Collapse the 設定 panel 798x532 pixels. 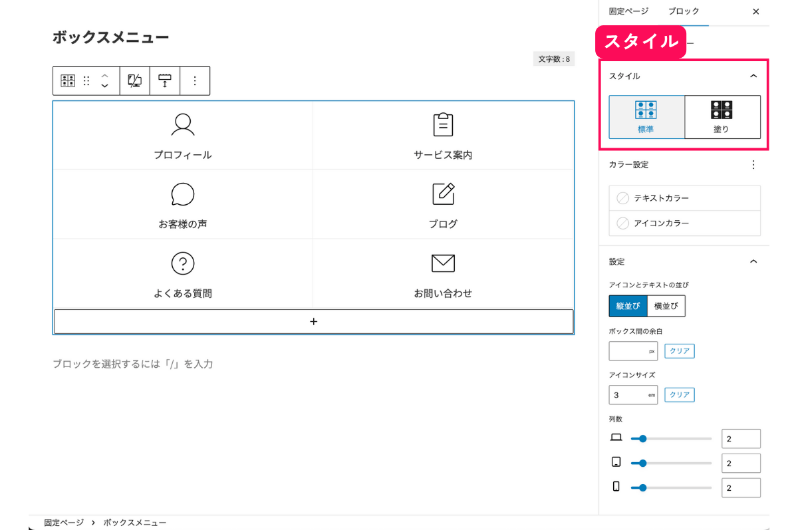(753, 261)
